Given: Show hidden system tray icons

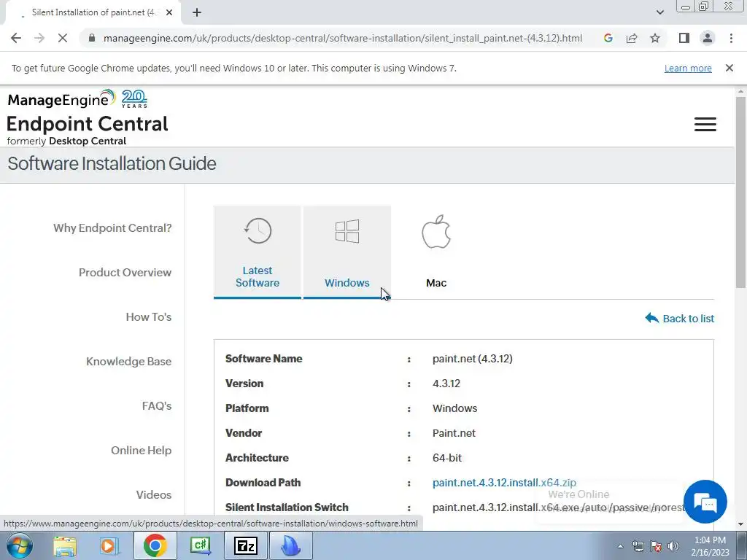Looking at the screenshot, I should 620,547.
